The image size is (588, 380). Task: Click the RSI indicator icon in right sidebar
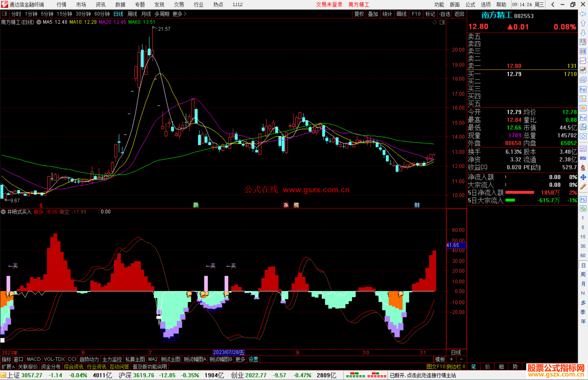point(583,158)
